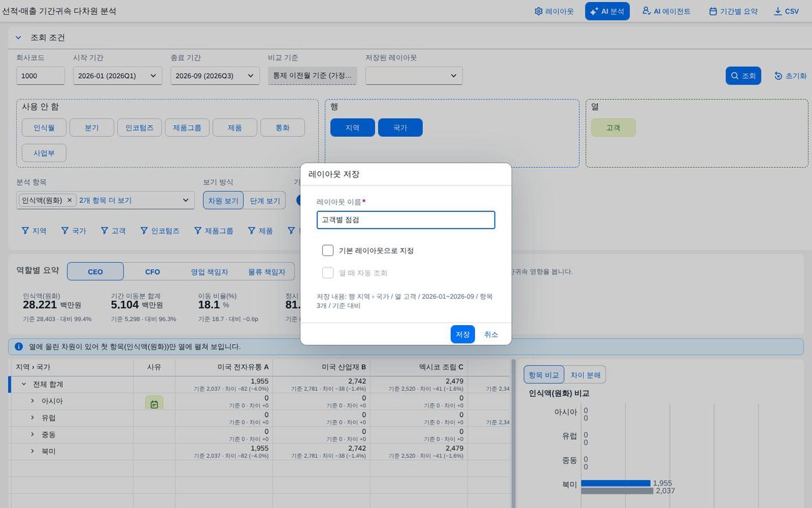Click the disabled 열 때 자동 조회 checkbox
The image size is (812, 508).
[x=328, y=273]
